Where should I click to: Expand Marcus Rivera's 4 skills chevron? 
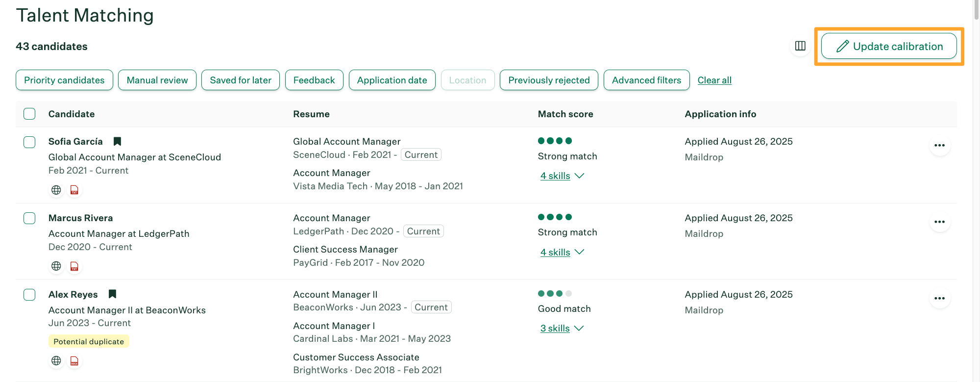[x=579, y=252]
